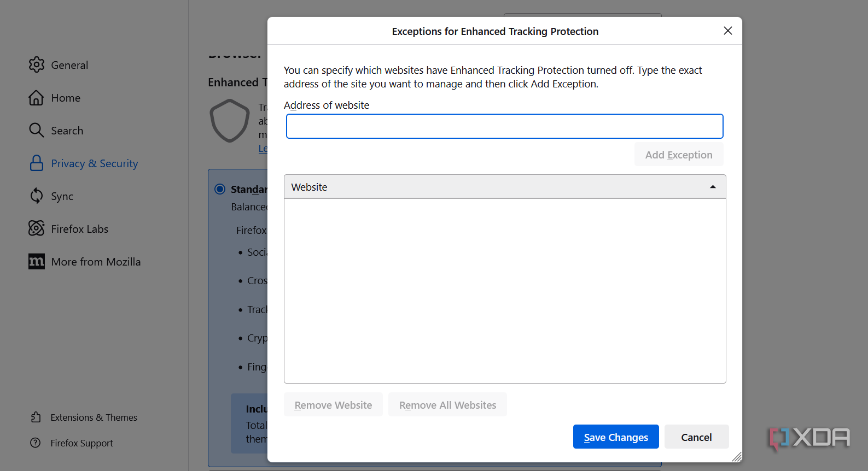Screen dimensions: 868x471
Task: Click the Home house icon
Action: pyautogui.click(x=37, y=97)
